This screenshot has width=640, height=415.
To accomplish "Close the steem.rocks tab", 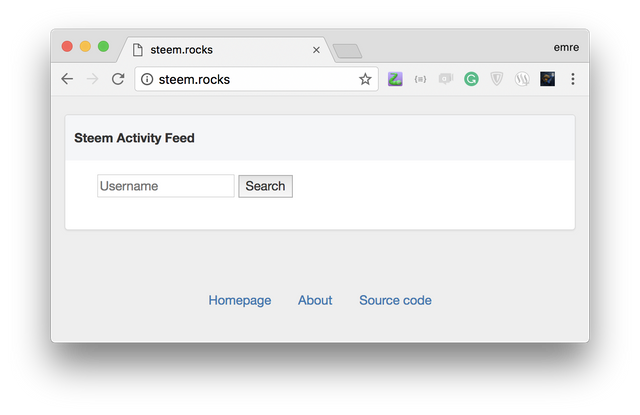I will pyautogui.click(x=316, y=49).
